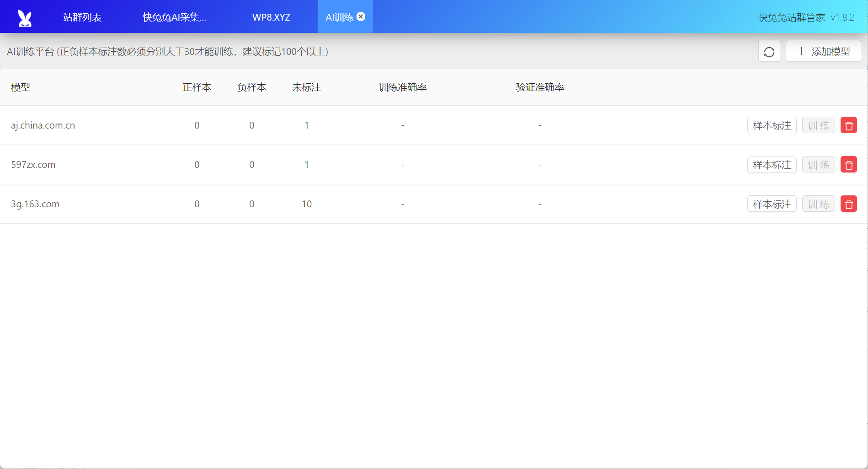
Task: Click the 正样本 column header
Action: point(197,87)
